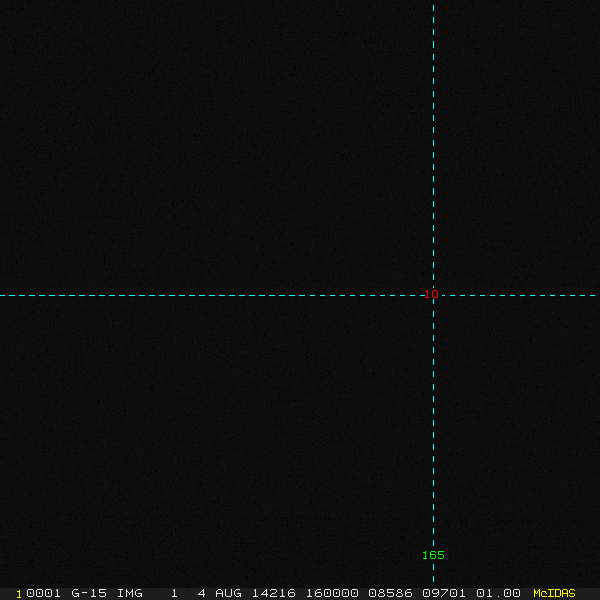This screenshot has width=600, height=600.
Task: Click the "08586" line value
Action: click(x=390, y=593)
